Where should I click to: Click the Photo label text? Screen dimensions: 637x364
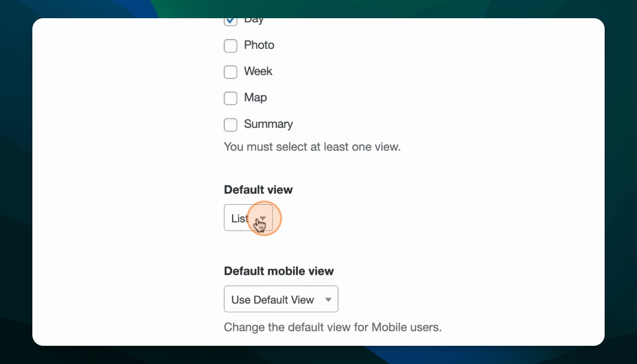(x=259, y=45)
